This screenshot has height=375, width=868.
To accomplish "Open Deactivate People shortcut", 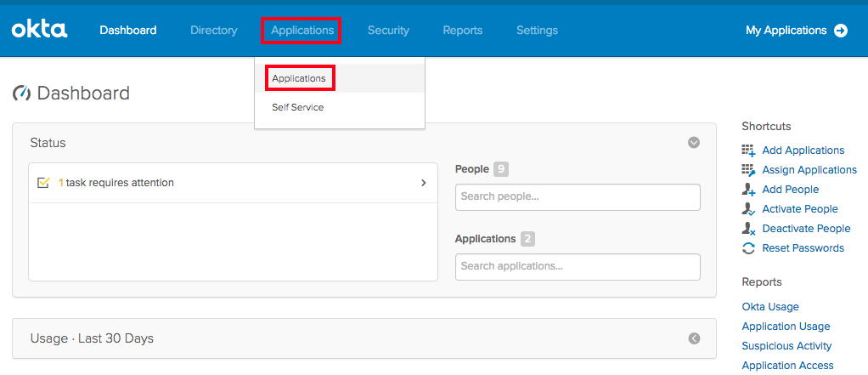I will (806, 228).
